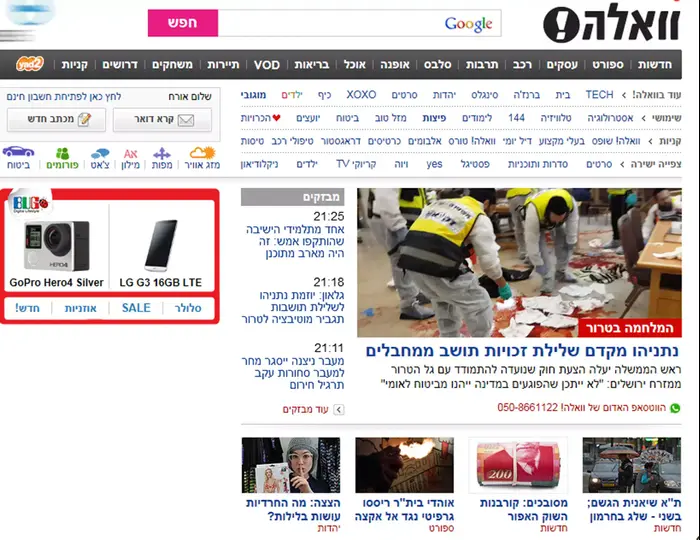
Task: Open the דרושים jobs menu item
Action: (x=120, y=65)
